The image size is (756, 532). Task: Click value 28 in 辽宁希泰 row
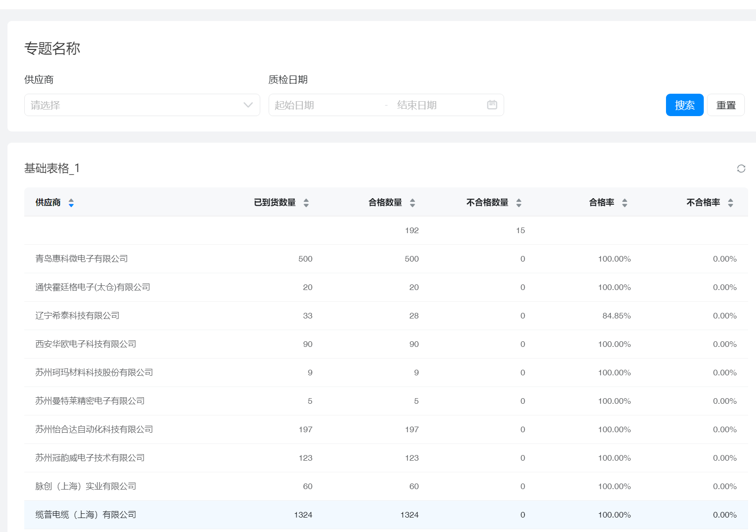414,316
